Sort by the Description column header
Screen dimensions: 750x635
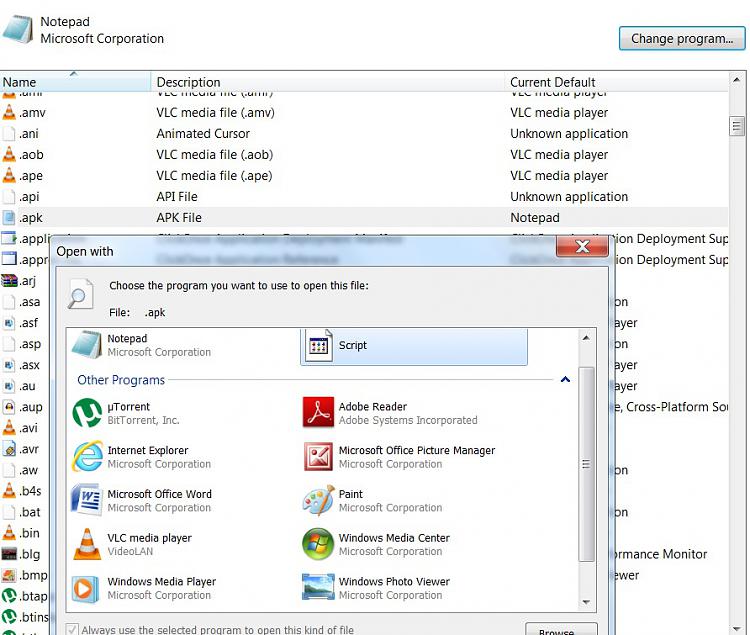point(328,82)
